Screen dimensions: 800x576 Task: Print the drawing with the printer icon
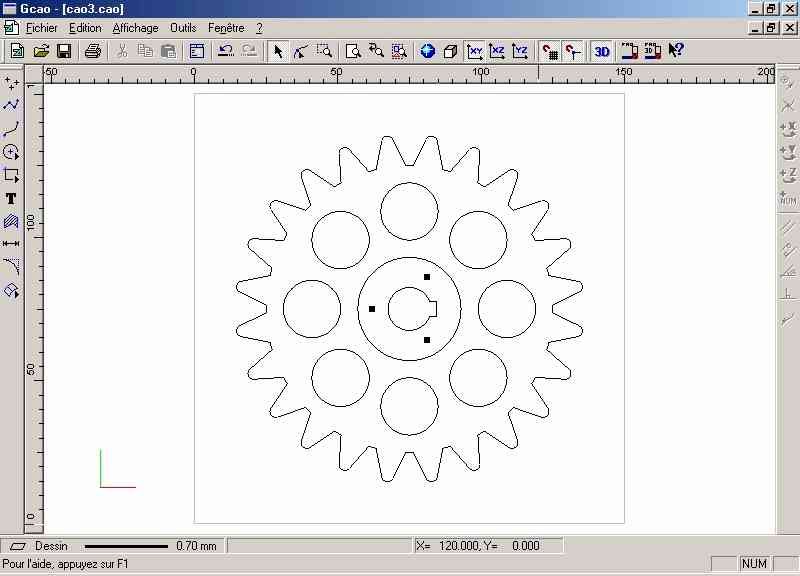92,51
